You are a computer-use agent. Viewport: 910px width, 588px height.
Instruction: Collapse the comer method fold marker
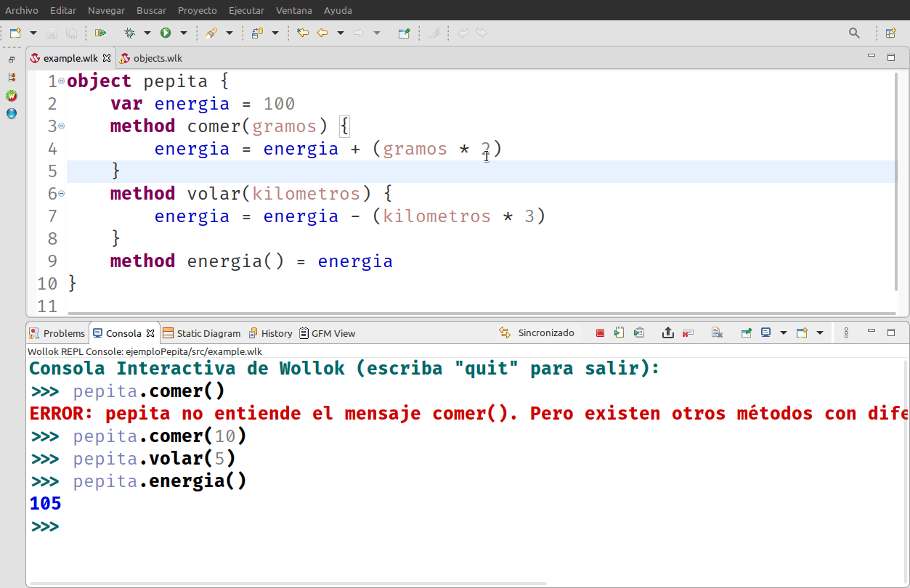pos(61,126)
